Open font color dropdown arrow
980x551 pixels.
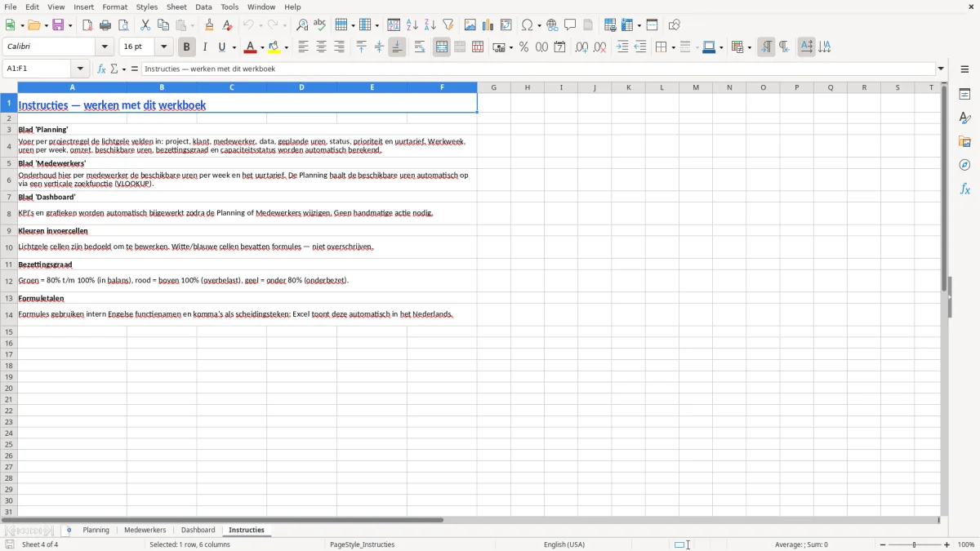tap(262, 47)
